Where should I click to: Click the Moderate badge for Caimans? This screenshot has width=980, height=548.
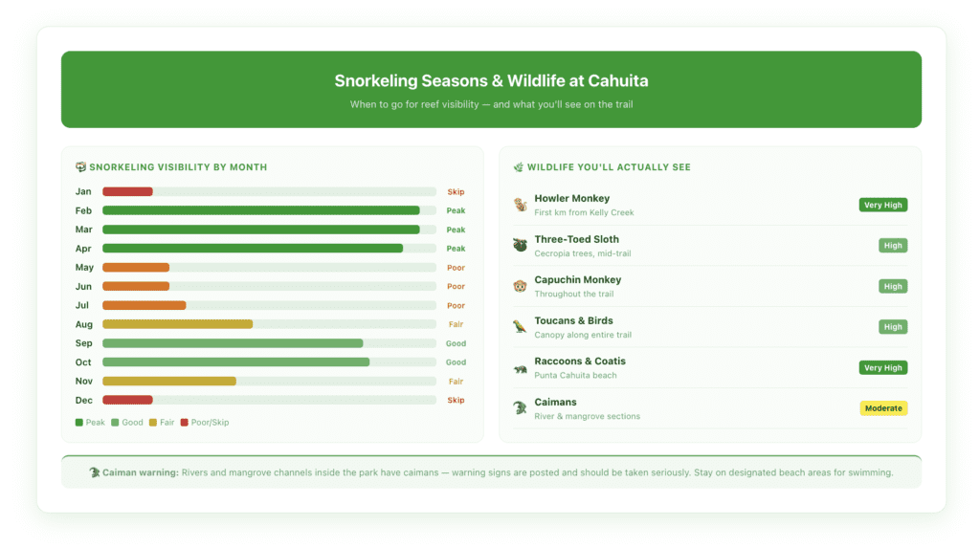click(x=882, y=408)
